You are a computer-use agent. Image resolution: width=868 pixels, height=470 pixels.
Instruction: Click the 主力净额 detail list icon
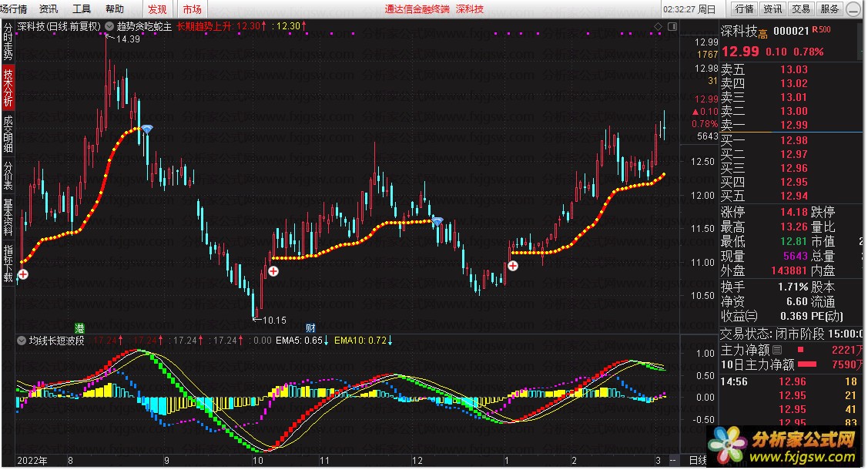coord(777,350)
